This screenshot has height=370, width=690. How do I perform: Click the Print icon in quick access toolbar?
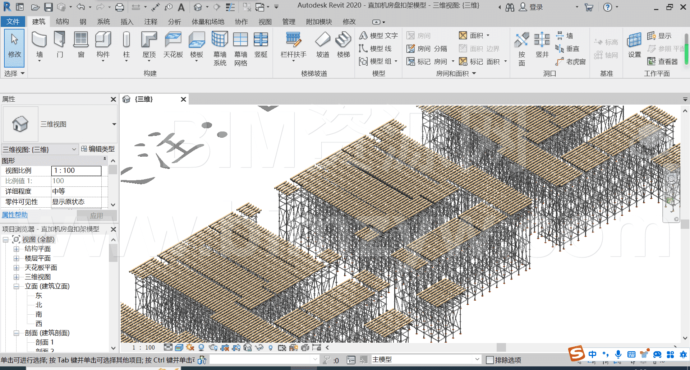tap(119, 7)
